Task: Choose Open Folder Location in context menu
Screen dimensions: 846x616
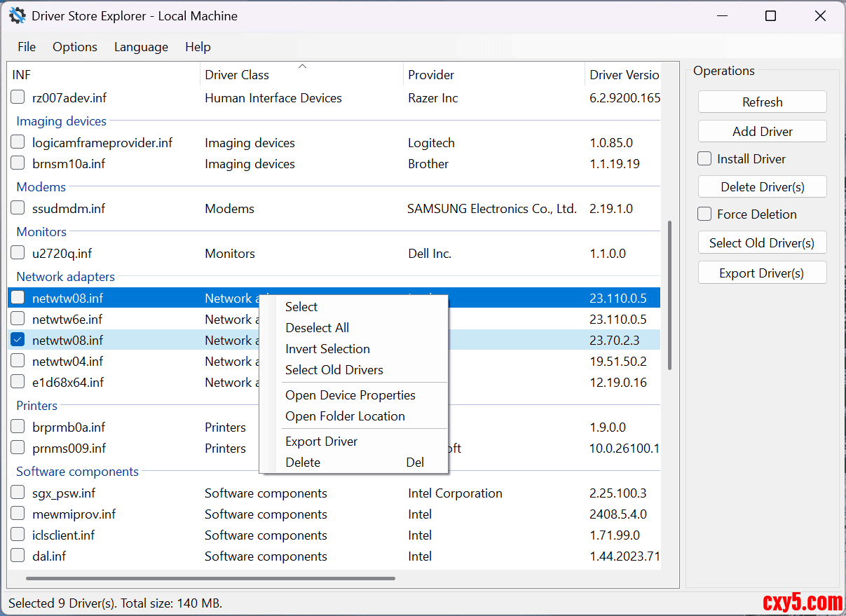Action: pyautogui.click(x=345, y=416)
